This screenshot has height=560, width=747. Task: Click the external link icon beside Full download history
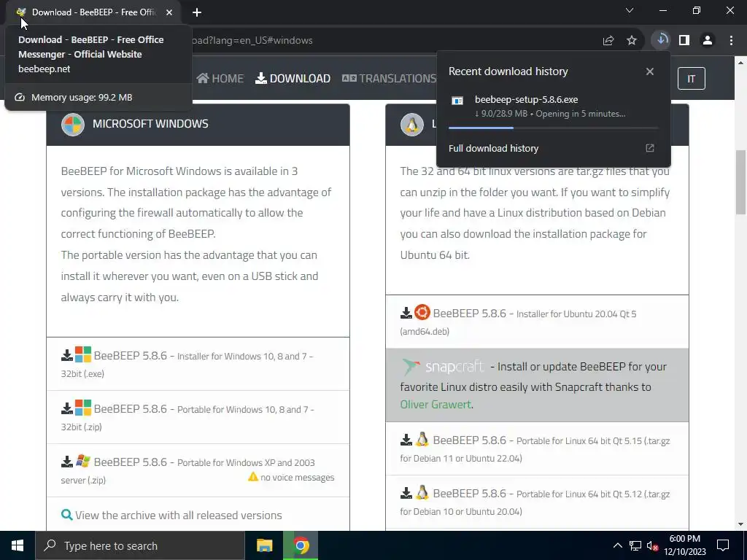tap(650, 148)
